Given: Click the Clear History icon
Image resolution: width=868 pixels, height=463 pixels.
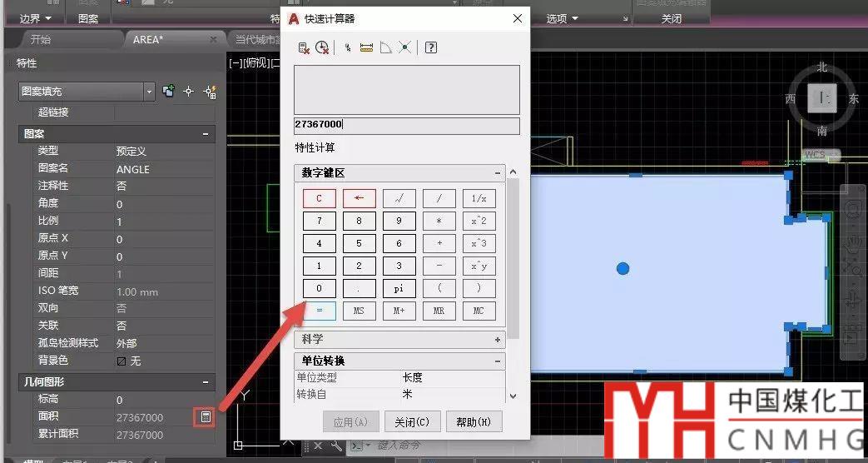Looking at the screenshot, I should 322,48.
